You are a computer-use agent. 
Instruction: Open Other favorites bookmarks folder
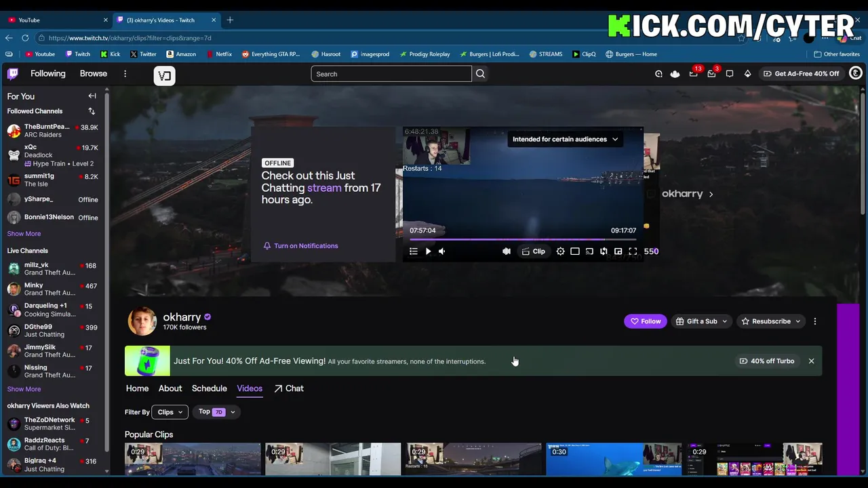coord(837,54)
